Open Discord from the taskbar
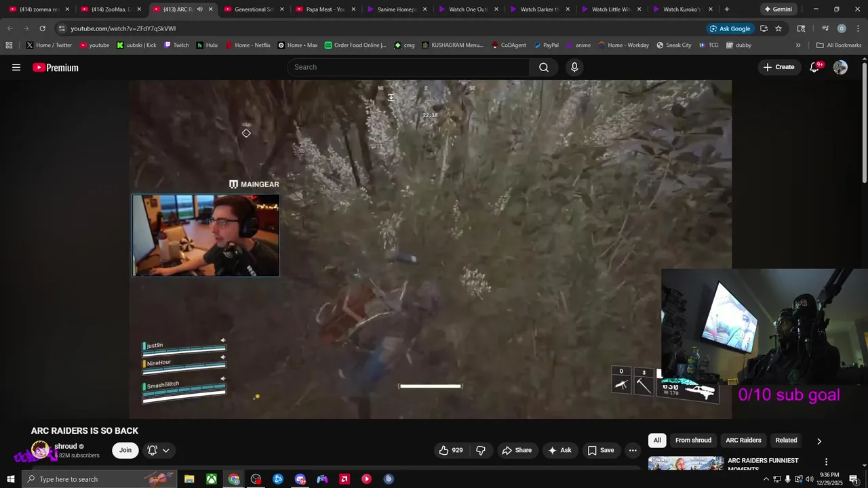868x488 pixels. click(300, 479)
